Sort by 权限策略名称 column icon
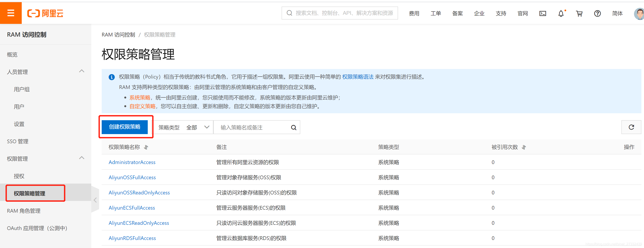This screenshot has height=248, width=644. (146, 147)
